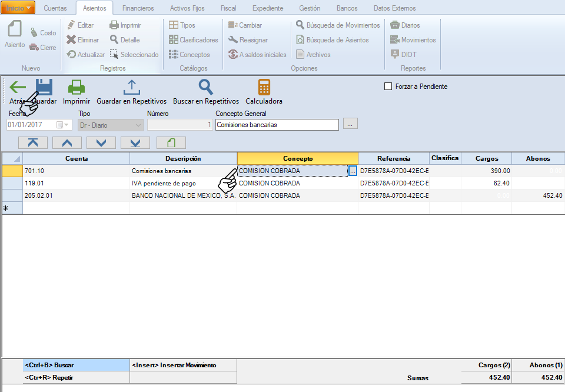Image resolution: width=565 pixels, height=392 pixels.
Task: Open the Calculadora tool
Action: point(264,88)
